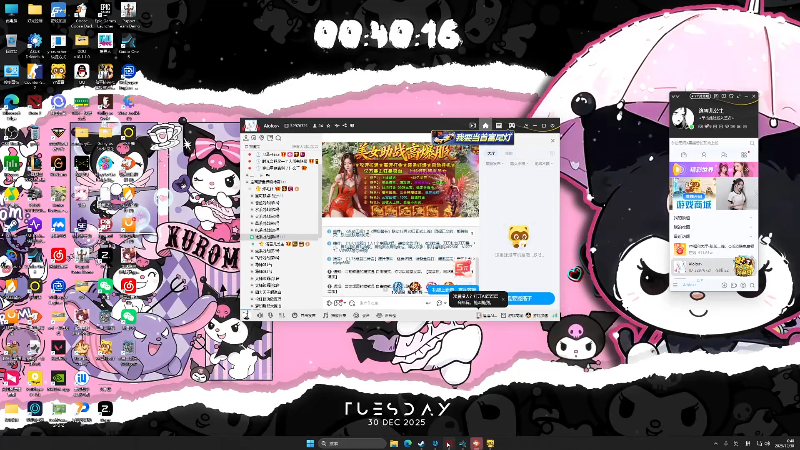Screen dimensions: 800x450
Task: Click the blue rounded button in YY right panel
Action: point(530,298)
